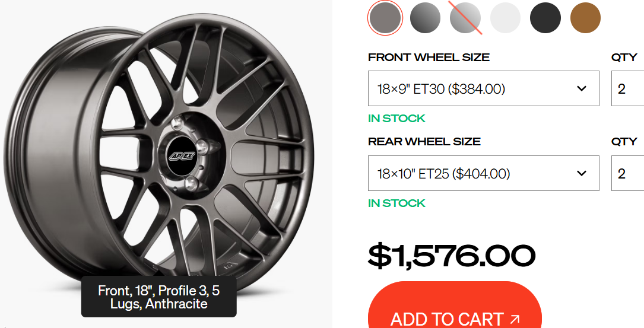Select the black color swatch
644x328 pixels.
[x=545, y=18]
